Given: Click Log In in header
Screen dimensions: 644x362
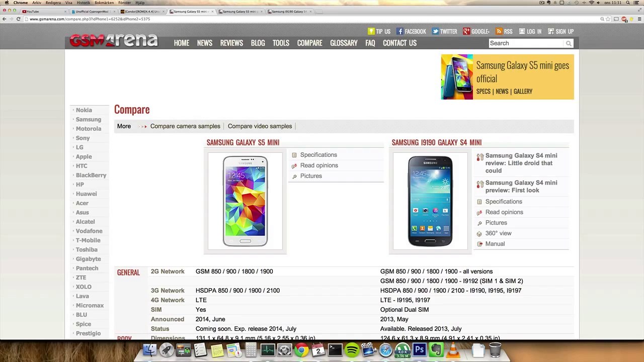Looking at the screenshot, I should pos(530,31).
